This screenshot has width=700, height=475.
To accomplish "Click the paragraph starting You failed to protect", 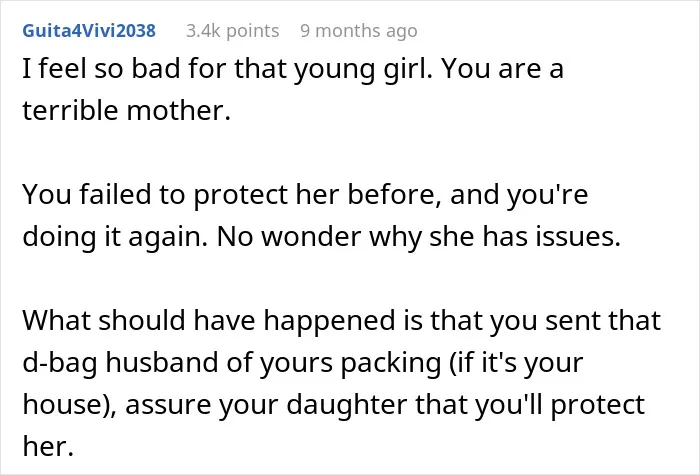I will point(321,215).
